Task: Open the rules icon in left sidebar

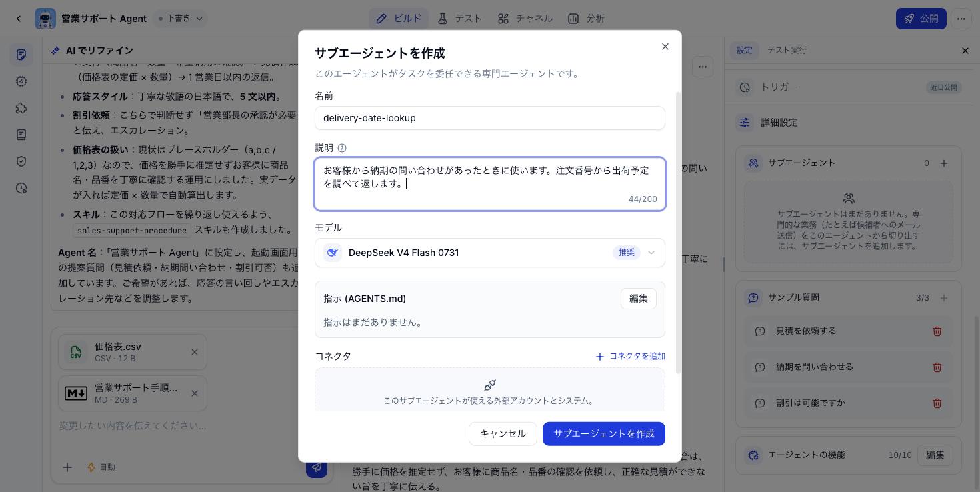Action: [x=21, y=55]
